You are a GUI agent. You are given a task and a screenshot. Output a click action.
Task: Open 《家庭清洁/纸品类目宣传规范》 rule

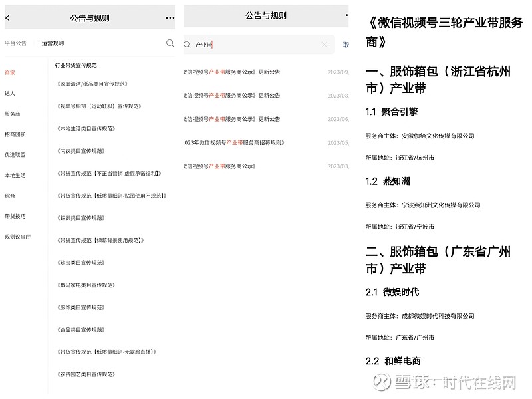pos(92,84)
